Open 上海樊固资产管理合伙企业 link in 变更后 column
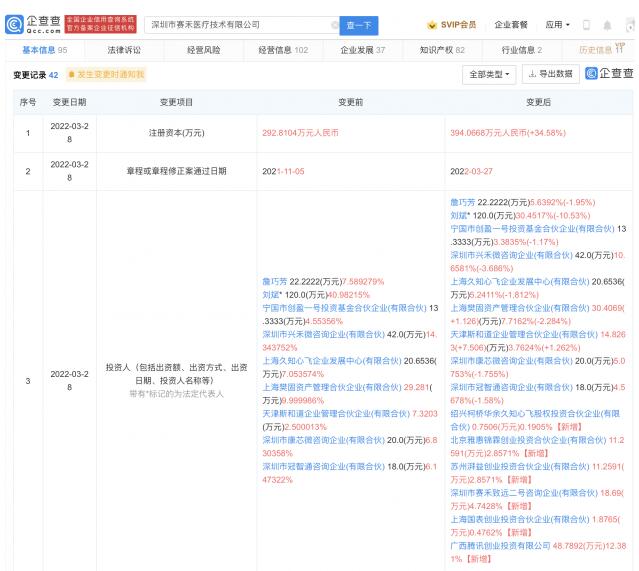This screenshot has height=571, width=639. (520, 308)
